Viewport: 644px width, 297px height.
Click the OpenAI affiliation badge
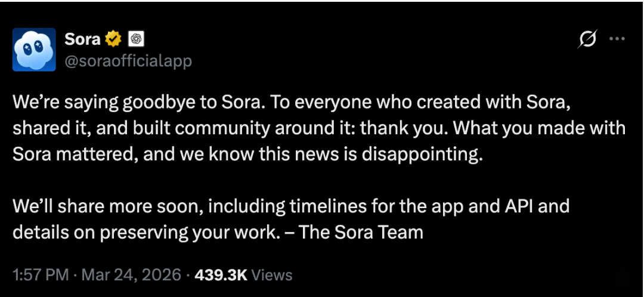coord(137,39)
